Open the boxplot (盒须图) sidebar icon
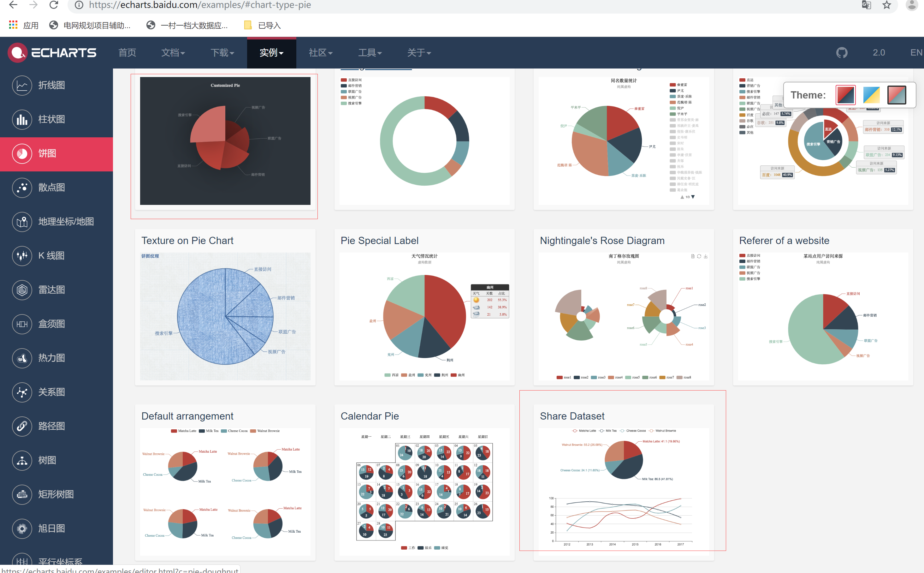 pyautogui.click(x=22, y=324)
